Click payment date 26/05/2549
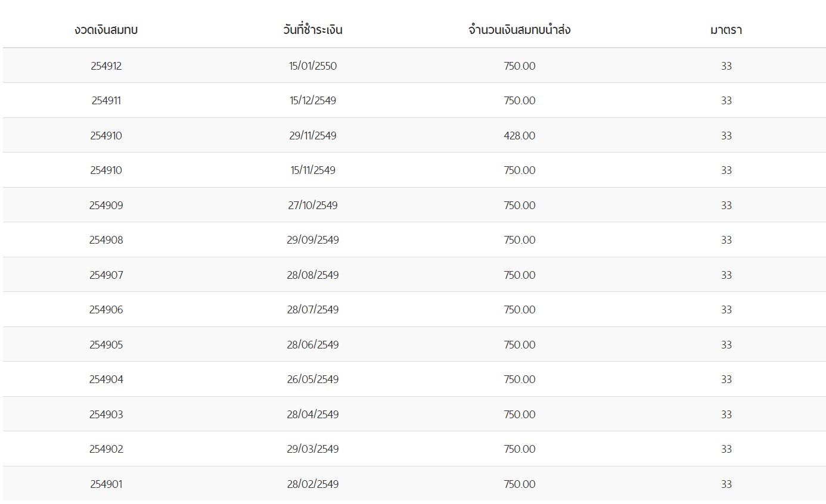This screenshot has width=826, height=504. click(313, 379)
